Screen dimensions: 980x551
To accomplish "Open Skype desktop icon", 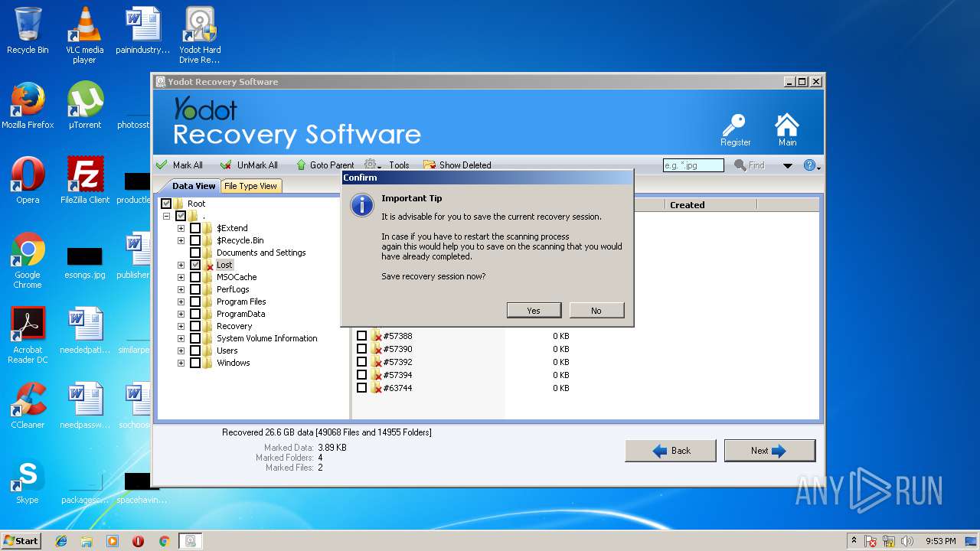I will (28, 481).
